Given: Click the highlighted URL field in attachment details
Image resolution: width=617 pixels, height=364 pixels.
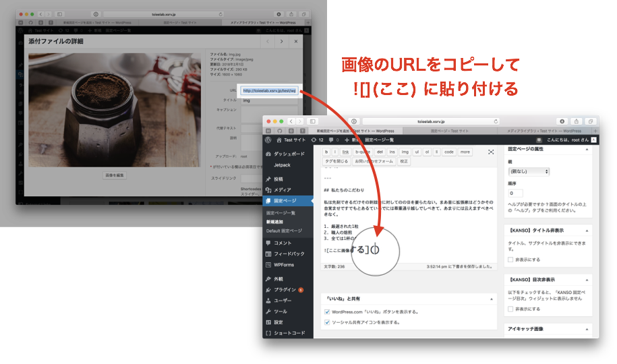Looking at the screenshot, I should click(269, 90).
